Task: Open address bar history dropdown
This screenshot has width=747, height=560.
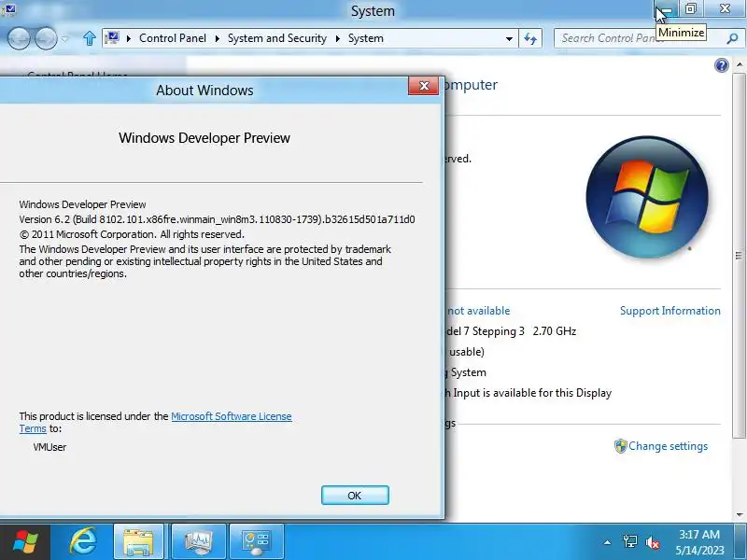Action: click(509, 38)
